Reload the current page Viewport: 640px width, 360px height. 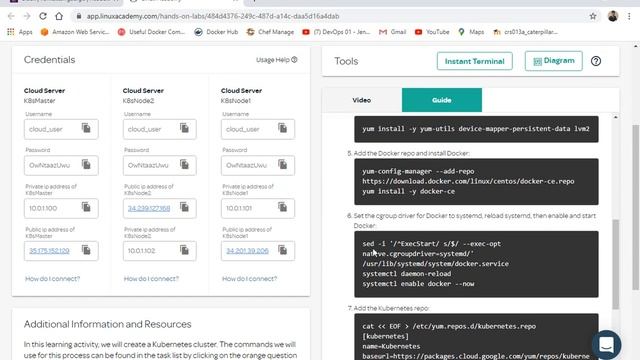43,16
